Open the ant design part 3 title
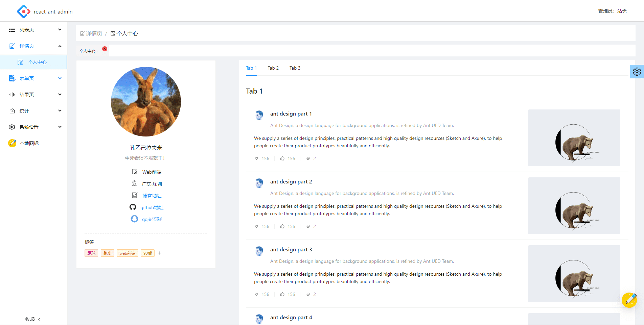 pyautogui.click(x=291, y=250)
